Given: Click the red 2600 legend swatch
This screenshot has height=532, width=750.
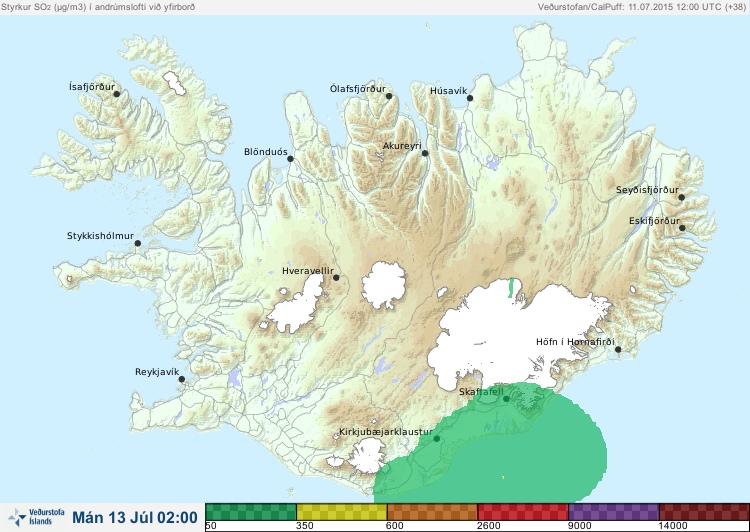Looking at the screenshot, I should pyautogui.click(x=523, y=512).
